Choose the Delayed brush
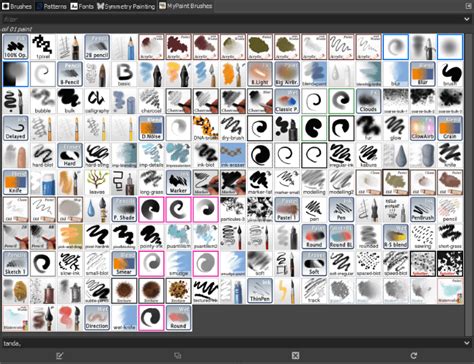This screenshot has width=474, height=364. [x=15, y=128]
